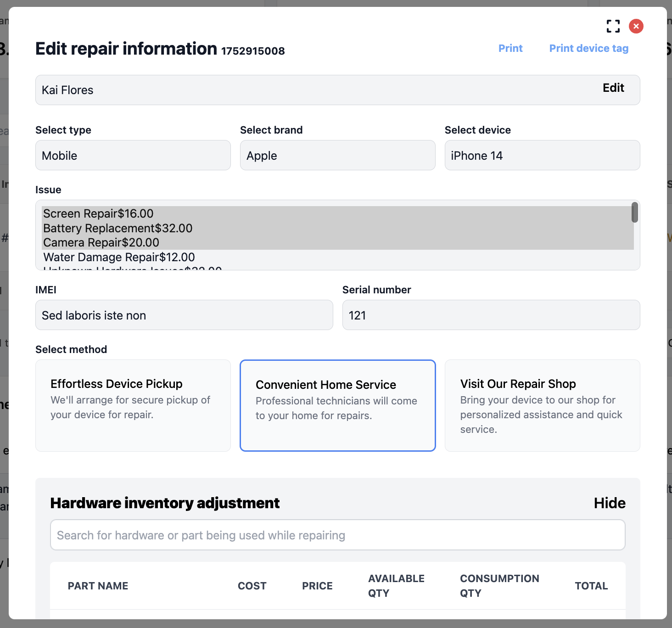Click Edit next to Kai Flores
672x628 pixels.
point(613,88)
